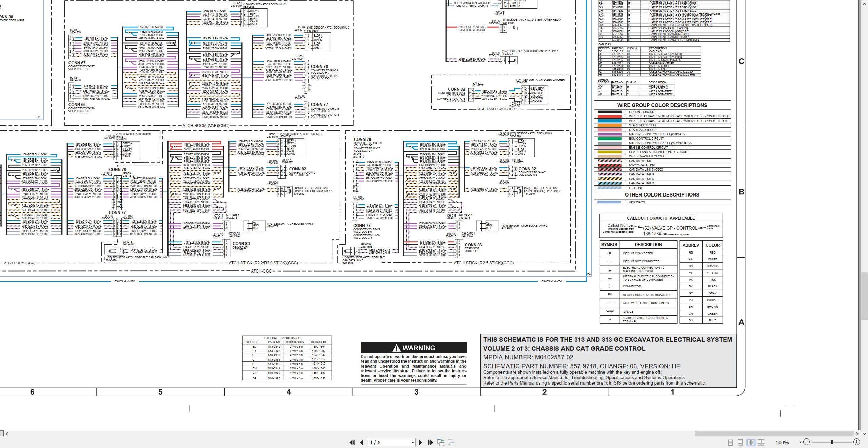Jump to the last page
The image size is (868, 448).
click(x=431, y=442)
